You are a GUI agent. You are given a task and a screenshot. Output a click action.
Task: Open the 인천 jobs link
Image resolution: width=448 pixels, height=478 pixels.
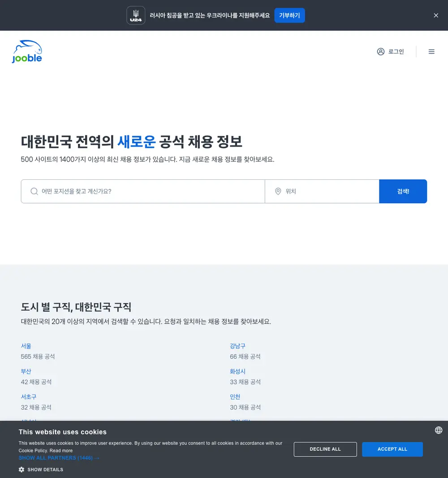[235, 396]
